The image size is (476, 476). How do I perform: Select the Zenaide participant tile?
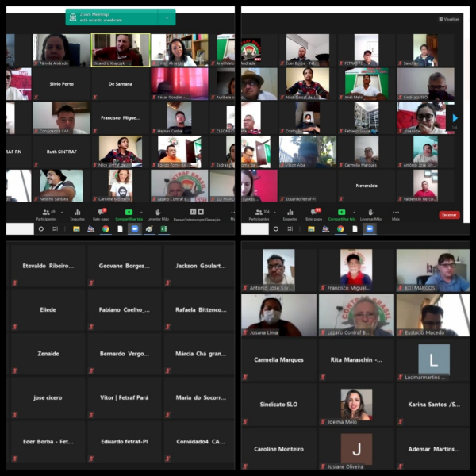pyautogui.click(x=48, y=354)
